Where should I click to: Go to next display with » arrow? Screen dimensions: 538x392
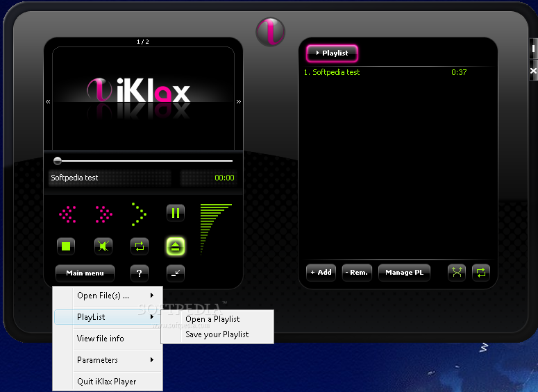239,101
